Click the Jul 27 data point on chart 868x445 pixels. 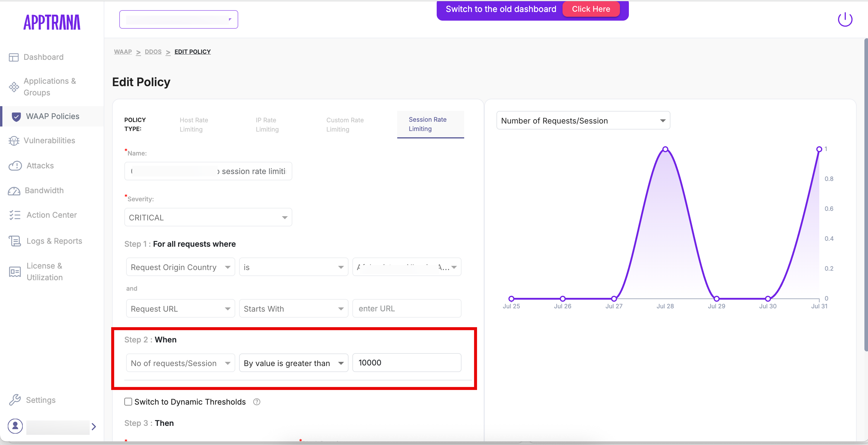[614, 299]
